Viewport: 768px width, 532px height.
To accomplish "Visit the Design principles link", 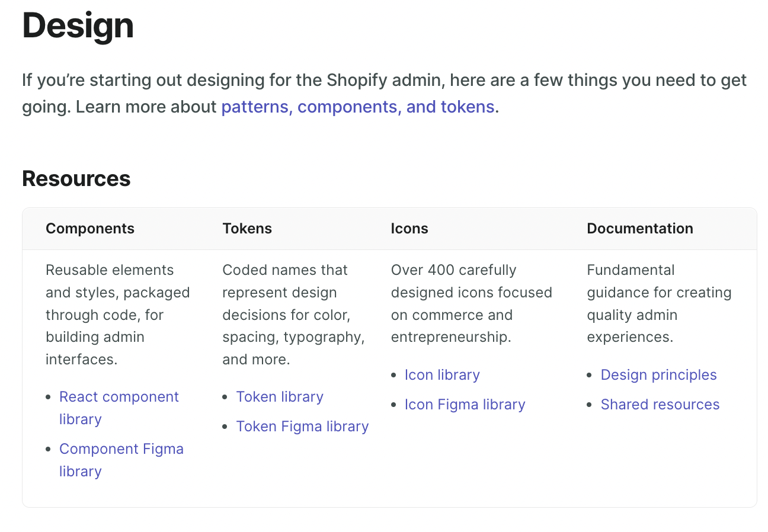I will coord(658,375).
